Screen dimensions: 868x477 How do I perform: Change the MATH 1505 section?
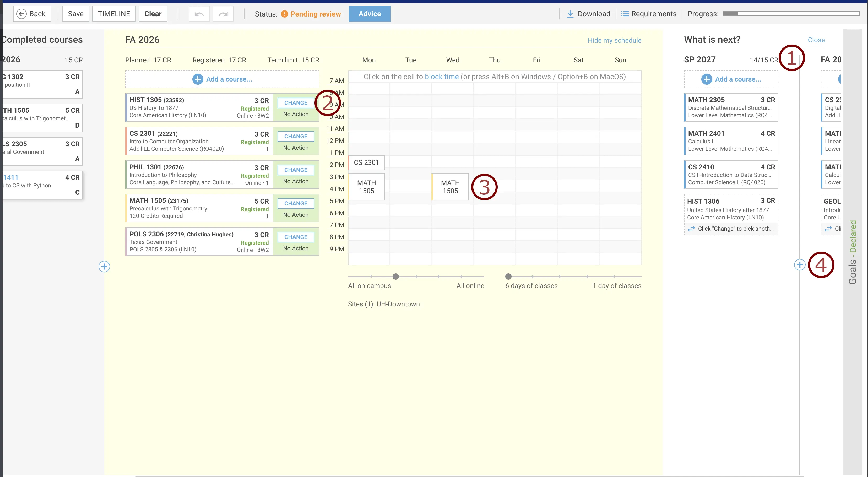(296, 203)
